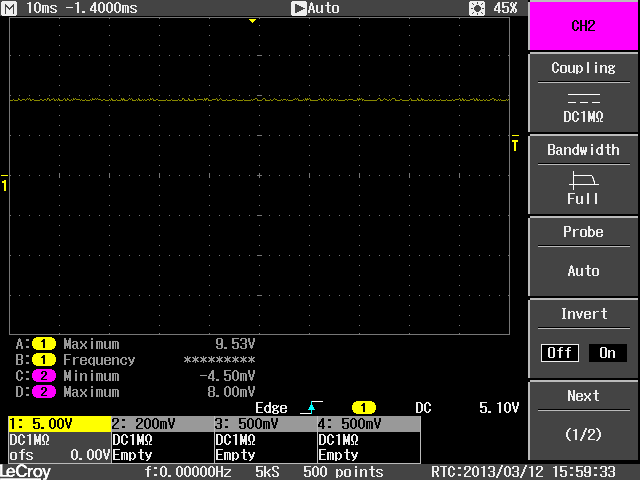
Task: Click channel 4 Empty label
Action: pyautogui.click(x=338, y=455)
